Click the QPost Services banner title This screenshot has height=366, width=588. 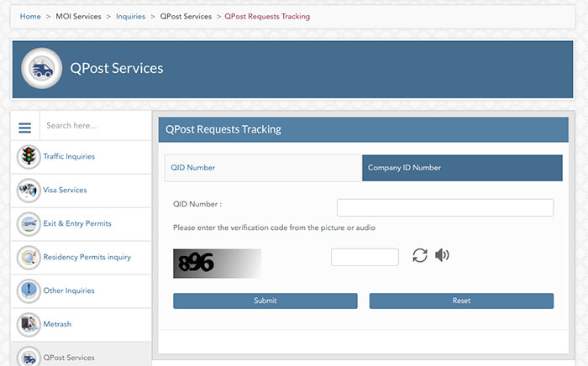(x=117, y=69)
